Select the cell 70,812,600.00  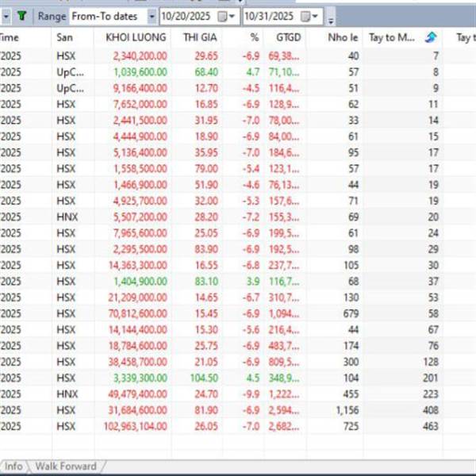point(138,313)
